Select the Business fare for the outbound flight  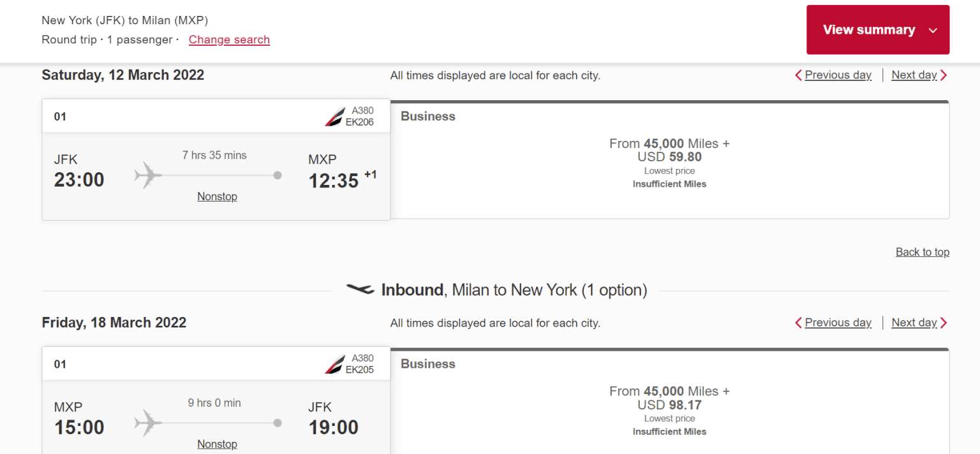pyautogui.click(x=669, y=160)
